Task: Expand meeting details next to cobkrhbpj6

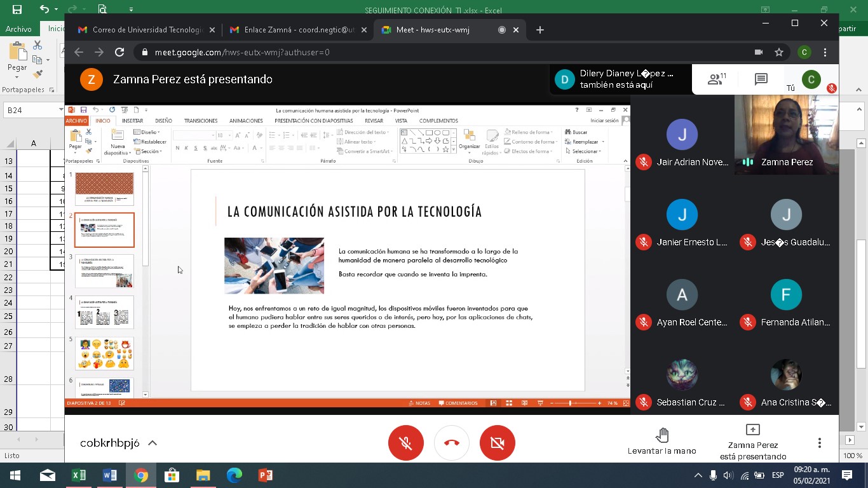Action: pyautogui.click(x=153, y=444)
